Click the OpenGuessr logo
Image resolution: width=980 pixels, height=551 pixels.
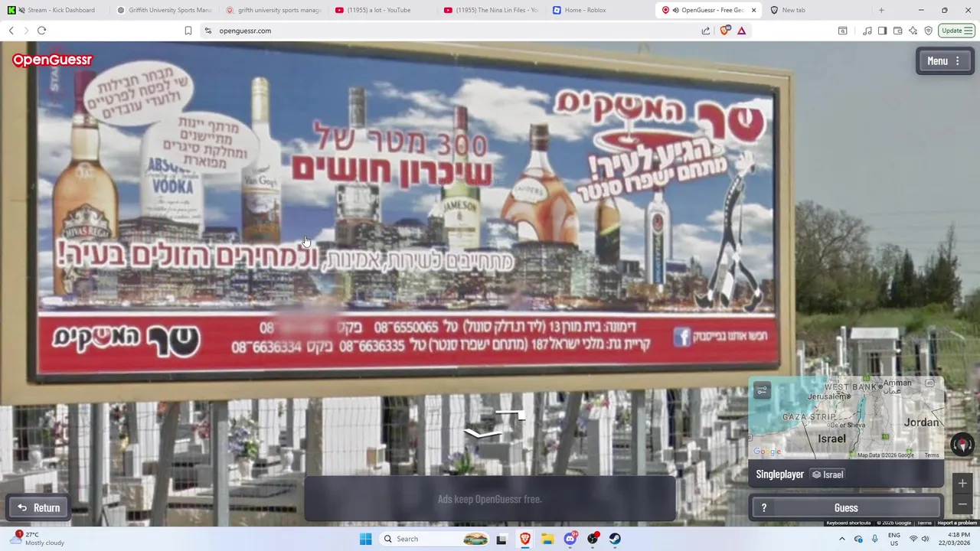click(x=52, y=60)
